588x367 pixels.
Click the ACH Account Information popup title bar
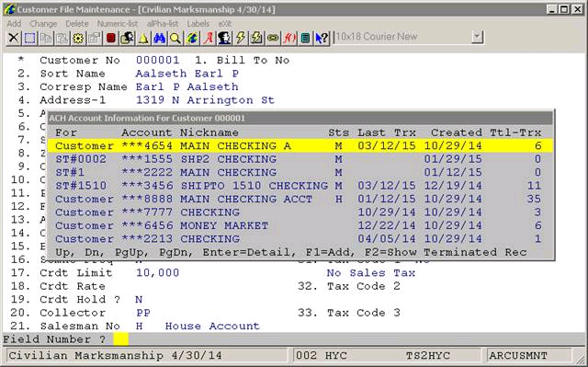(300, 119)
